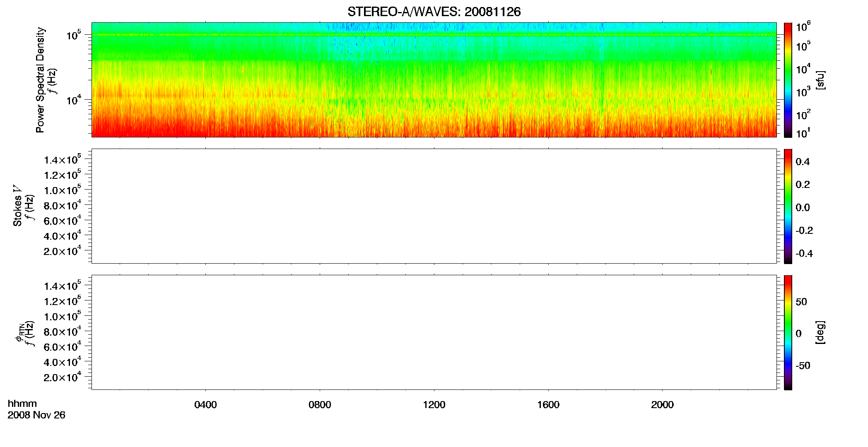The height and width of the screenshot is (447, 868).
Task: Click the Power Spectral Density color bar
Action: point(788,80)
